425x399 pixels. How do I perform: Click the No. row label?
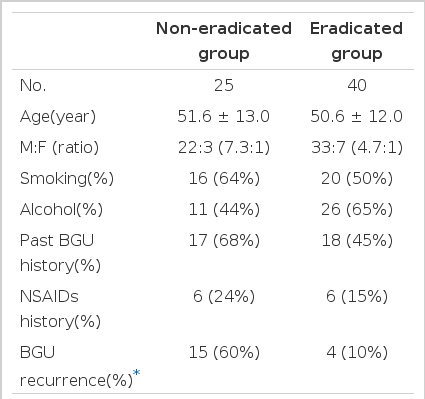click(33, 85)
